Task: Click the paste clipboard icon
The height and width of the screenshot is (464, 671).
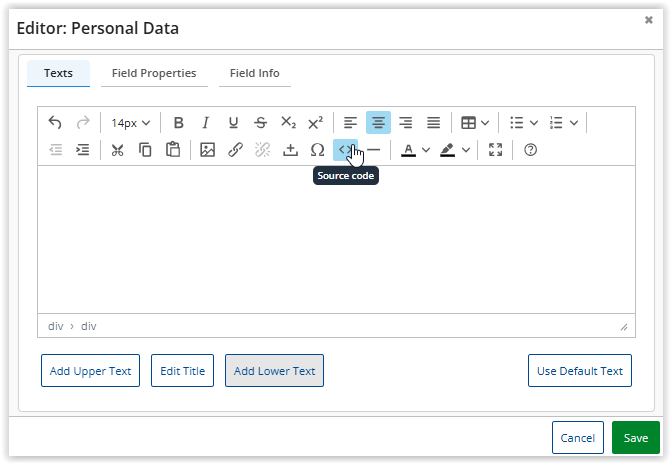Action: 173,150
